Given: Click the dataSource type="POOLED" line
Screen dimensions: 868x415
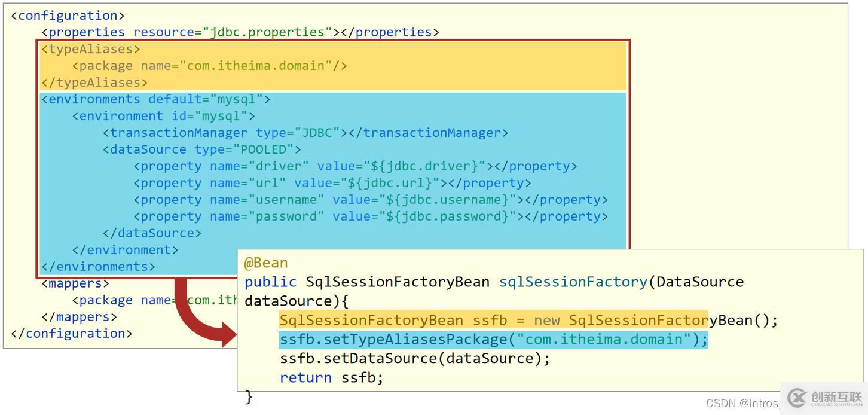Looking at the screenshot, I should 202,149.
